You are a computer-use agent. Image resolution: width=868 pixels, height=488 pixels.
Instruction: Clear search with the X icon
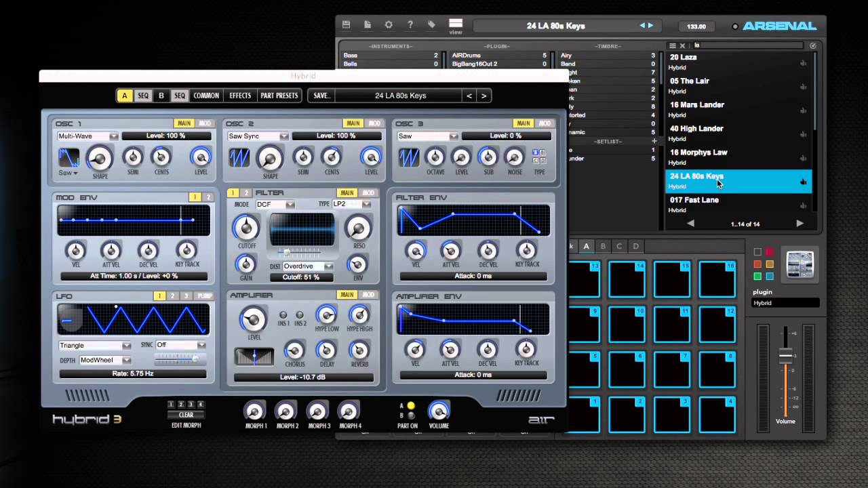(x=682, y=45)
